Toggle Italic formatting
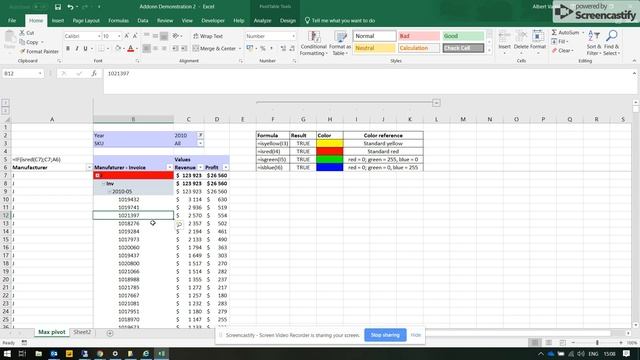Viewport: 640px width, 360px height. 77,49
